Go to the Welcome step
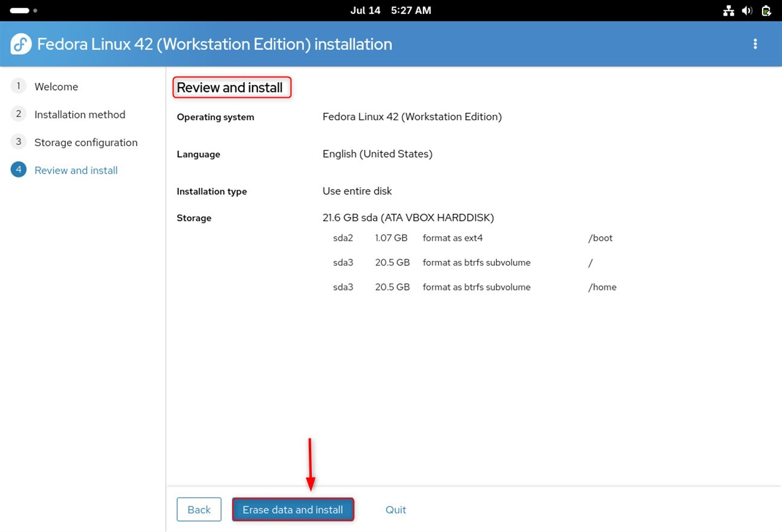The image size is (782, 532). click(56, 86)
